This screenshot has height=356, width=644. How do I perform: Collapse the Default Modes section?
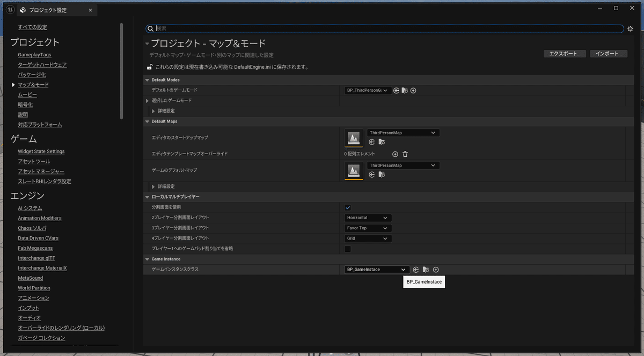[147, 79]
